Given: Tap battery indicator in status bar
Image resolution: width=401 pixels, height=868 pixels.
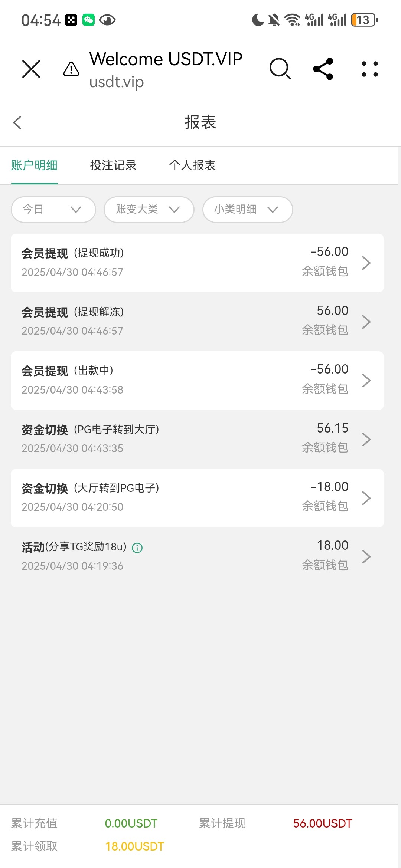Looking at the screenshot, I should click(x=364, y=20).
